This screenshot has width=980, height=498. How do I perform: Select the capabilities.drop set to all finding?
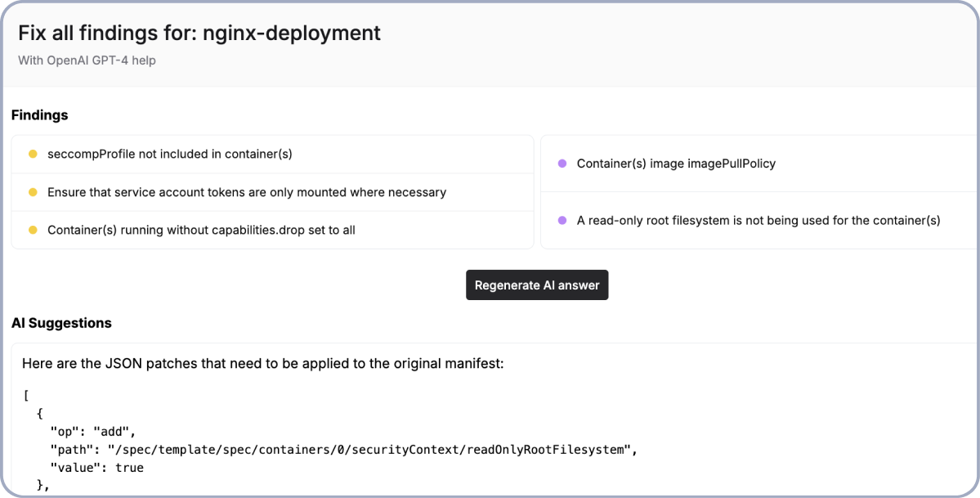pyautogui.click(x=201, y=230)
